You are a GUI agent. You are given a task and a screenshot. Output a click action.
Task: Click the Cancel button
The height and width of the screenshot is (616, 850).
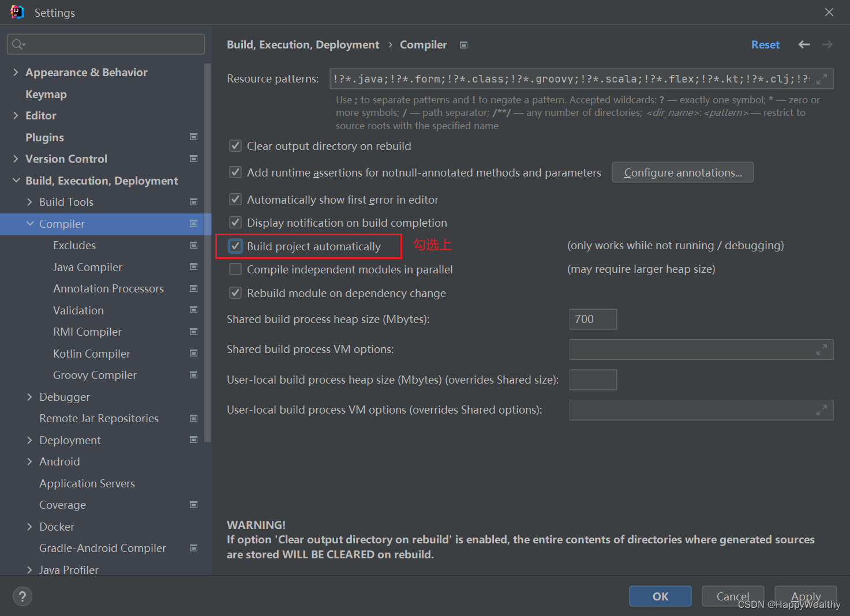click(733, 596)
